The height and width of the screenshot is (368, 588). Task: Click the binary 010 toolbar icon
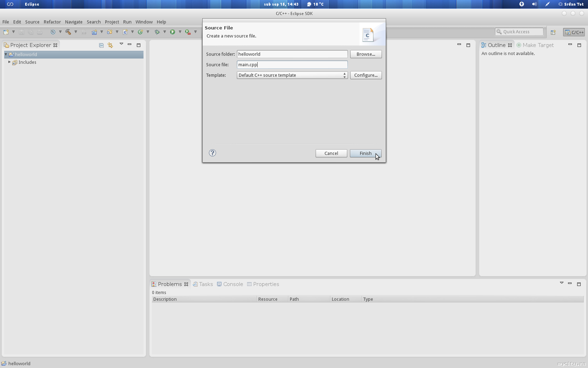84,32
